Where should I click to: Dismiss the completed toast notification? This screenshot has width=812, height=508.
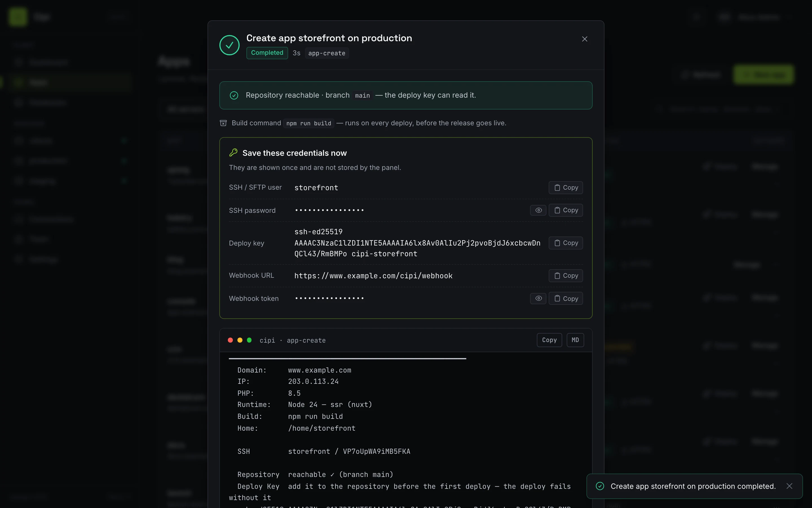789,486
